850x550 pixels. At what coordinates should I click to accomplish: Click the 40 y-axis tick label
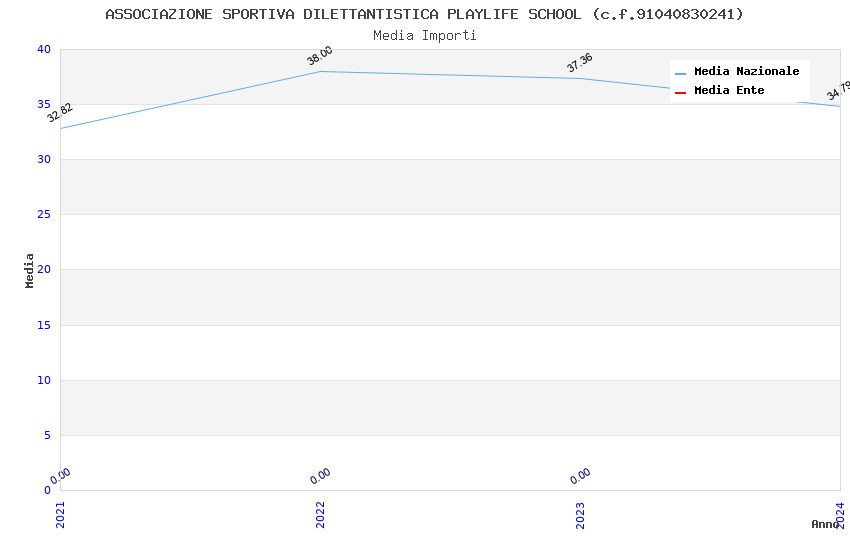[x=43, y=50]
